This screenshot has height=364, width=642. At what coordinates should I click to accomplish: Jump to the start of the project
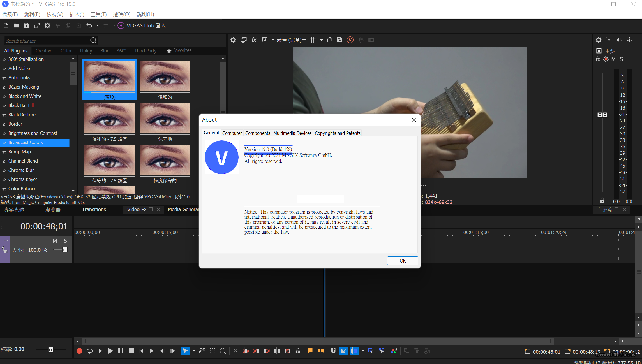point(141,351)
